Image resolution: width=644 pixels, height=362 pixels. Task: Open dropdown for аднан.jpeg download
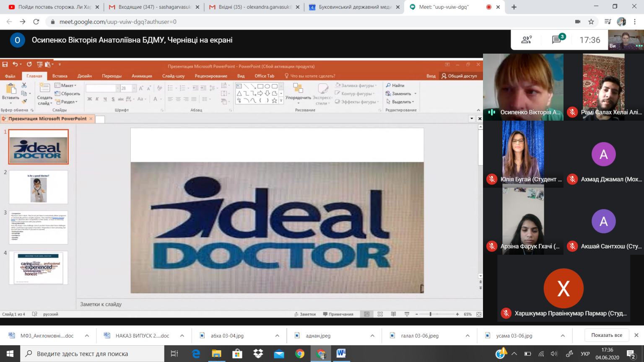click(372, 336)
